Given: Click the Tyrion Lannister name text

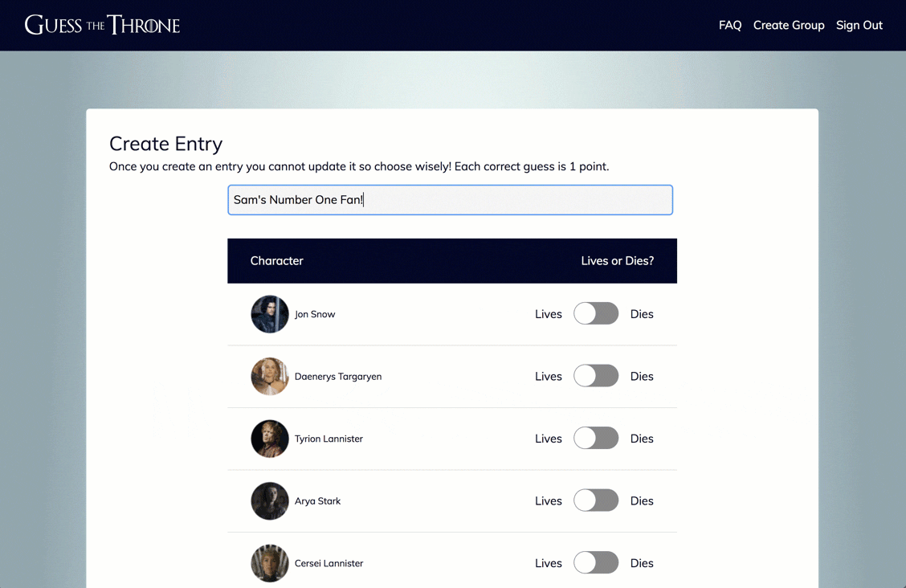Looking at the screenshot, I should [329, 439].
